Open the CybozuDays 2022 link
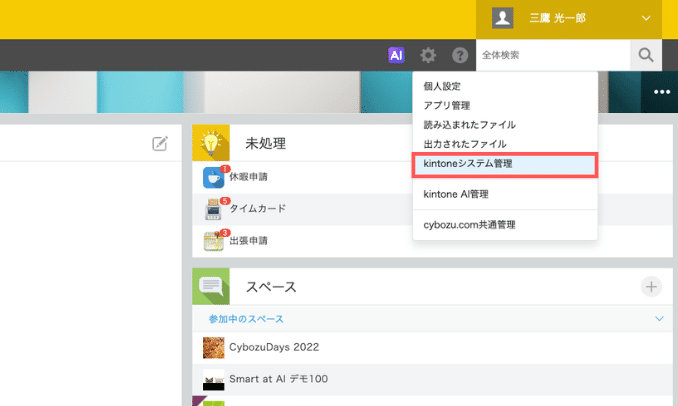The image size is (678, 406). tap(274, 347)
